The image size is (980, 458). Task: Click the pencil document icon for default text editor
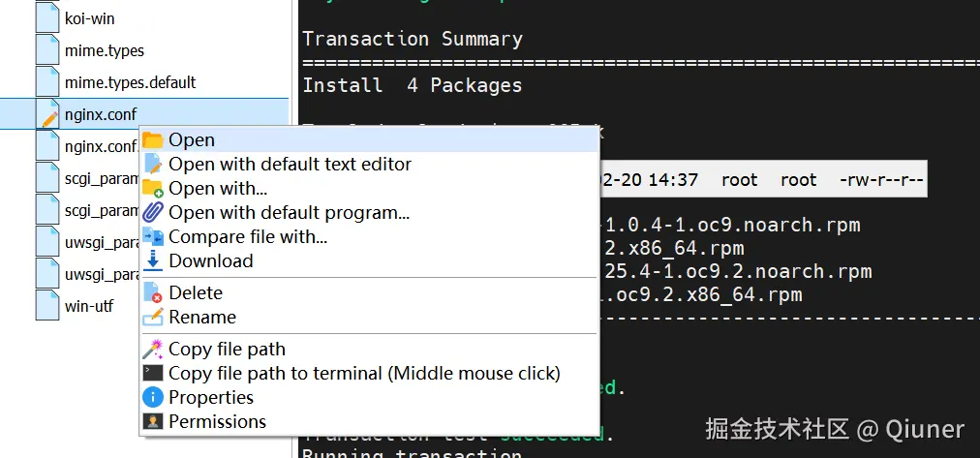click(152, 165)
